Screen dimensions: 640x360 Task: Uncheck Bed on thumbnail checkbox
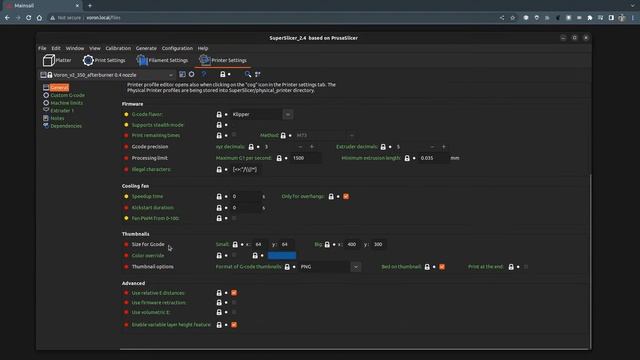tap(442, 267)
